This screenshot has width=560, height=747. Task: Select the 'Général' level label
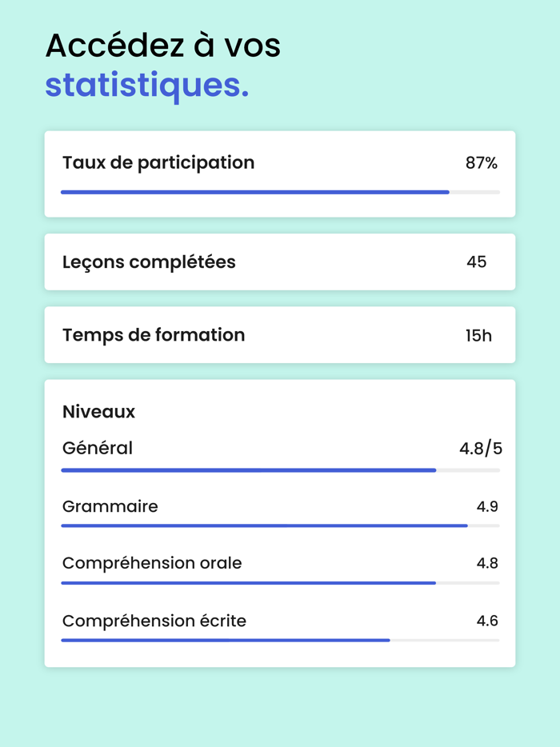[x=98, y=448]
